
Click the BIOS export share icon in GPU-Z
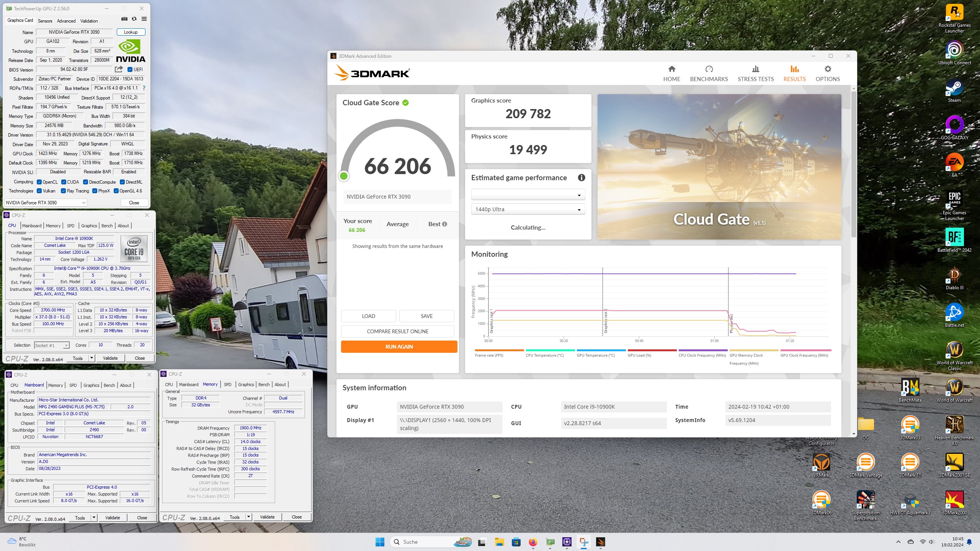[119, 69]
